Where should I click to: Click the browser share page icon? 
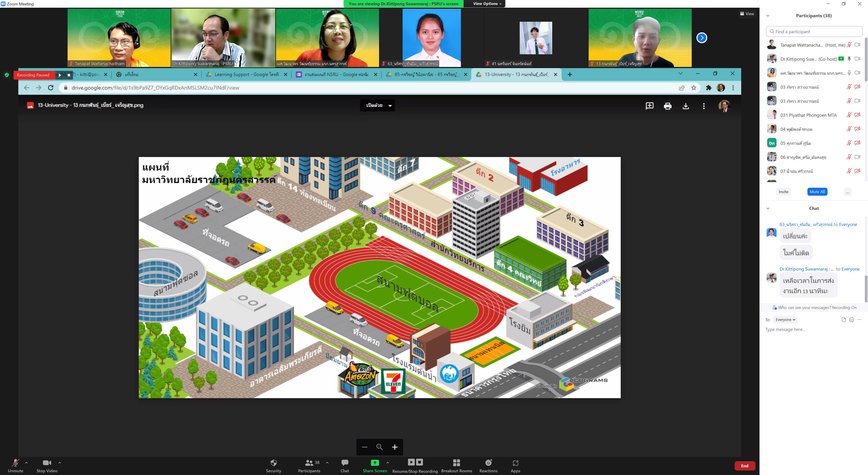[682, 88]
